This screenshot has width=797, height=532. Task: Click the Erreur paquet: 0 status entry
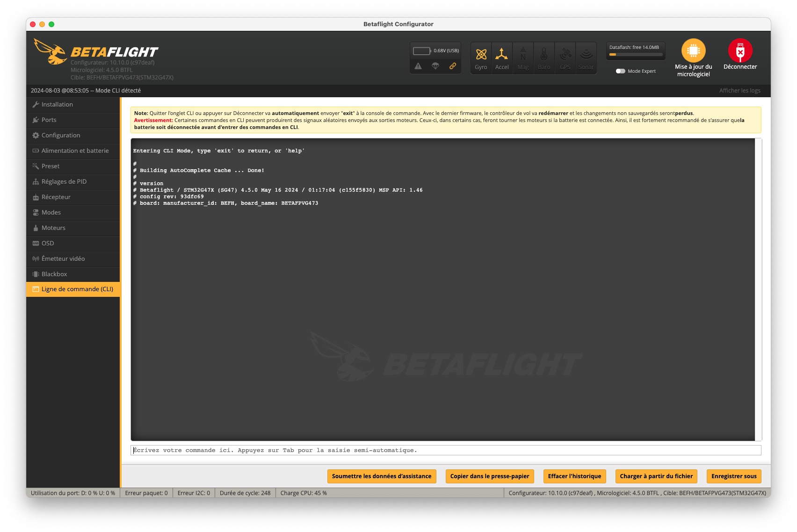(146, 493)
